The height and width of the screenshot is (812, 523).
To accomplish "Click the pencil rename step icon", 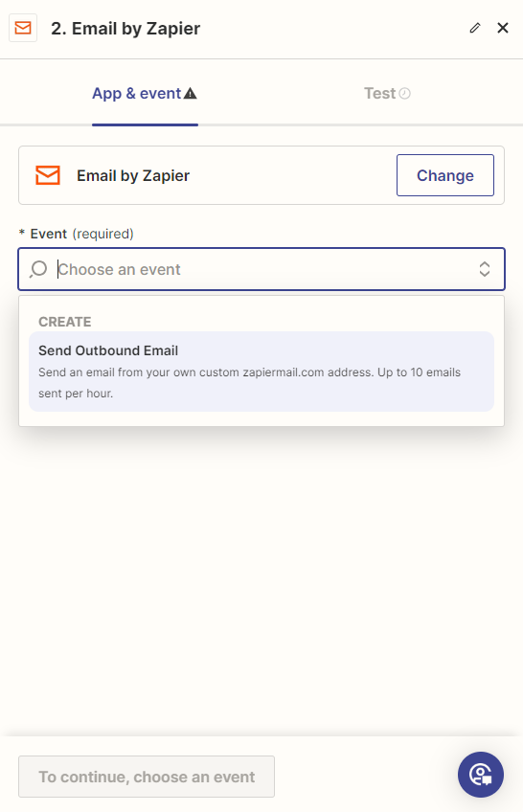I will click(475, 28).
